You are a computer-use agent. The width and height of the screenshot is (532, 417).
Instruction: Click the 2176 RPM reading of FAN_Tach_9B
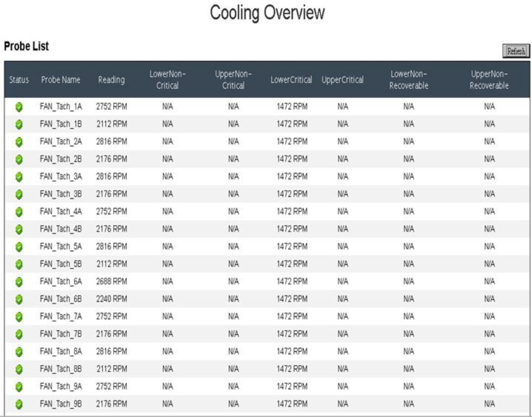tap(112, 404)
